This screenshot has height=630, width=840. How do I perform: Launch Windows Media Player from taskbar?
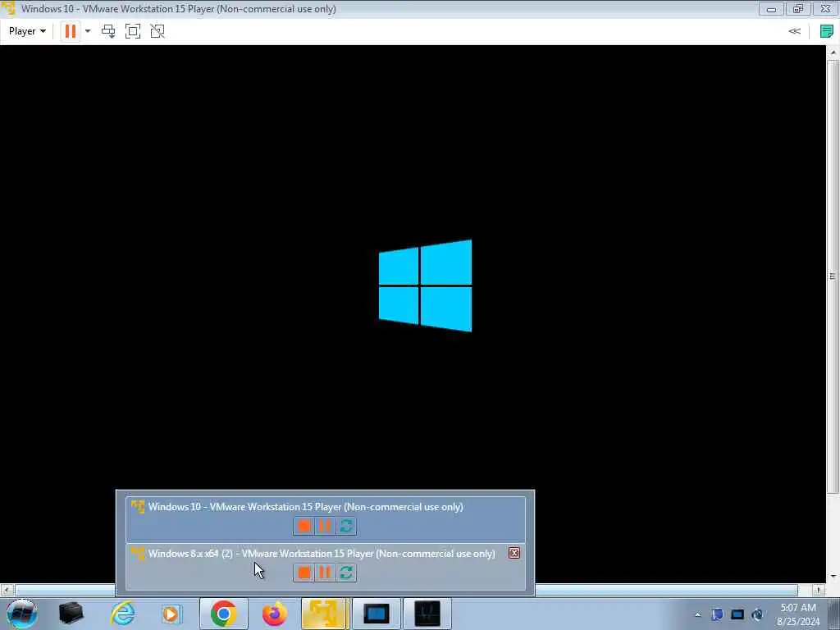(x=171, y=614)
